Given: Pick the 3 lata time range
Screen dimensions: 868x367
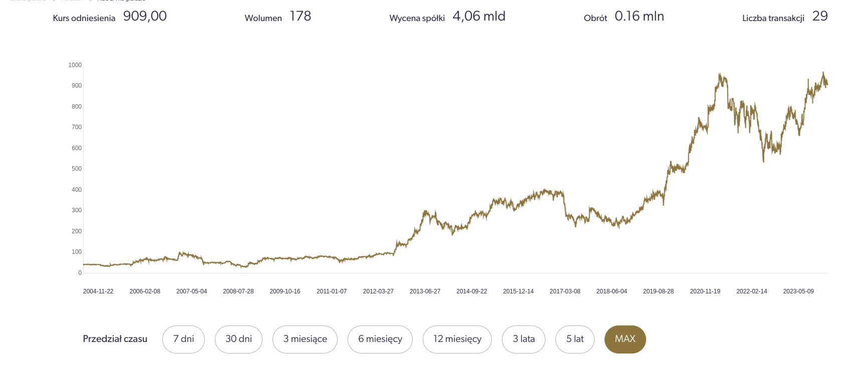Looking at the screenshot, I should [523, 339].
